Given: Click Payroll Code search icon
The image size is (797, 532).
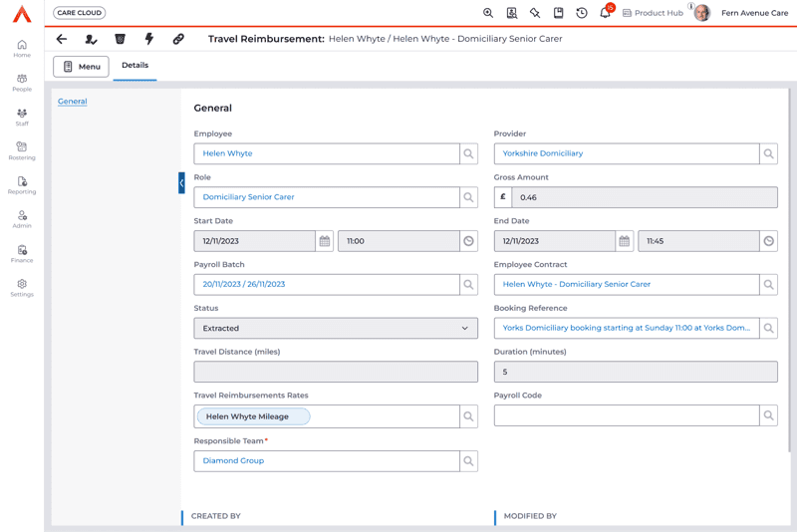Looking at the screenshot, I should coord(768,415).
